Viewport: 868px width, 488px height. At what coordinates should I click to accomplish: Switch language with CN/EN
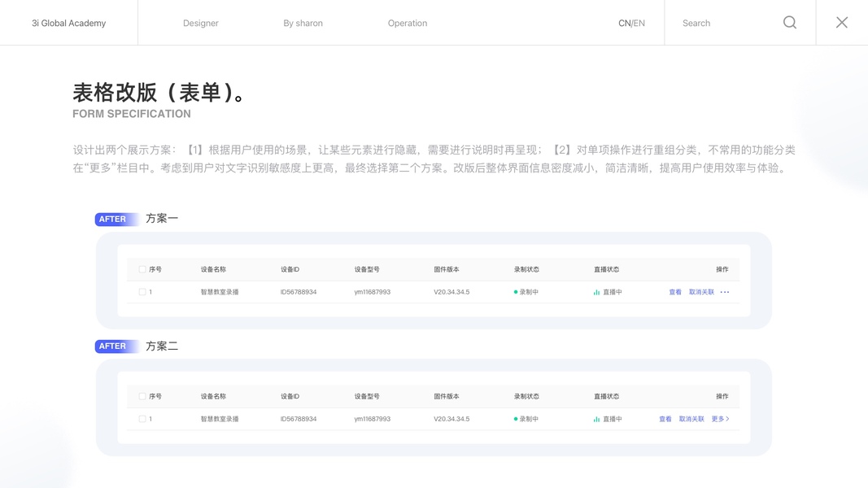click(631, 24)
